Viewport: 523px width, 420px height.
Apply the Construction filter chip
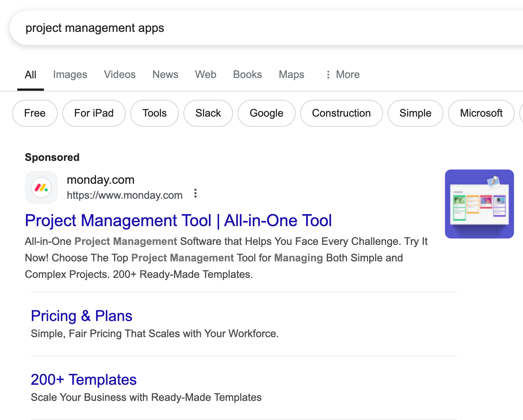tap(341, 113)
